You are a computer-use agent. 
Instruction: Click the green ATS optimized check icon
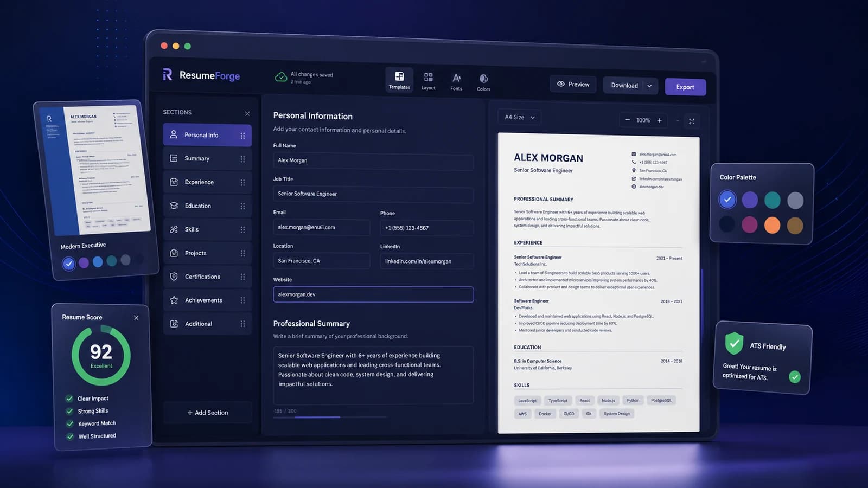(795, 376)
